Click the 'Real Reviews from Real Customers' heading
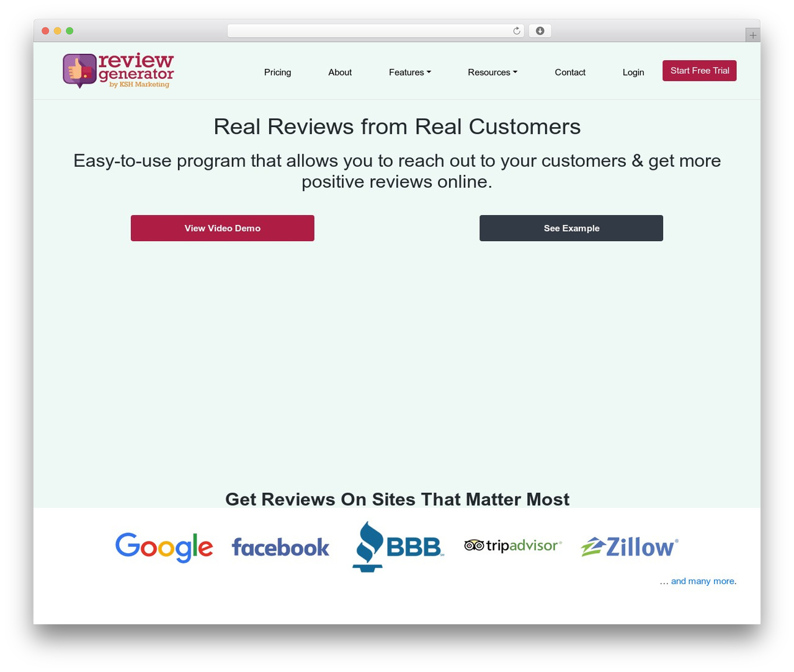 pos(397,126)
